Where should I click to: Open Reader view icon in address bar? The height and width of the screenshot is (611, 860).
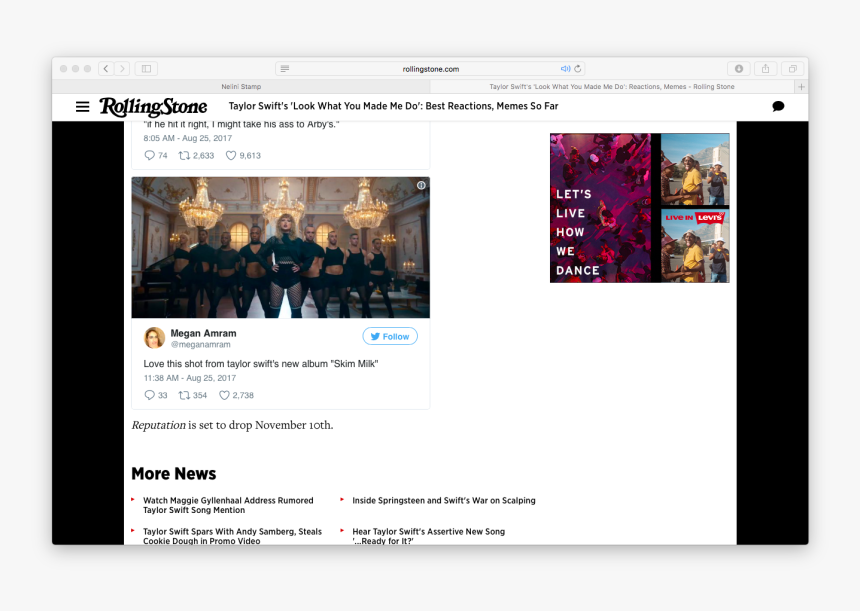[285, 69]
